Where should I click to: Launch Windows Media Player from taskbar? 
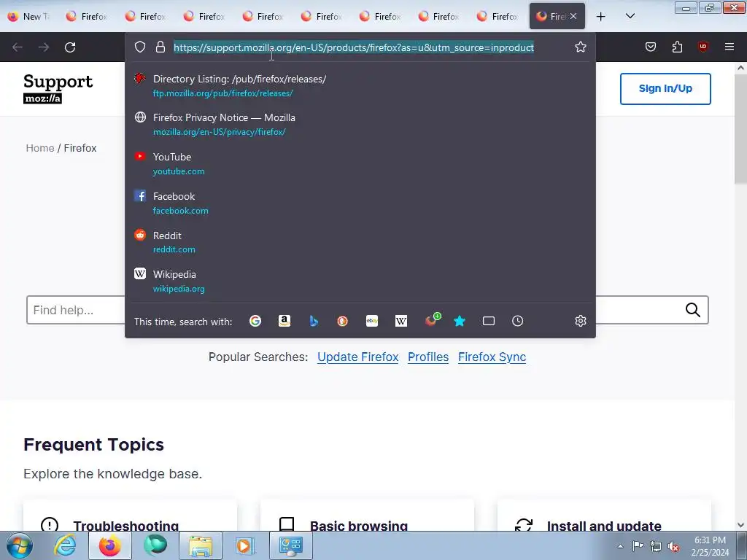(x=245, y=545)
